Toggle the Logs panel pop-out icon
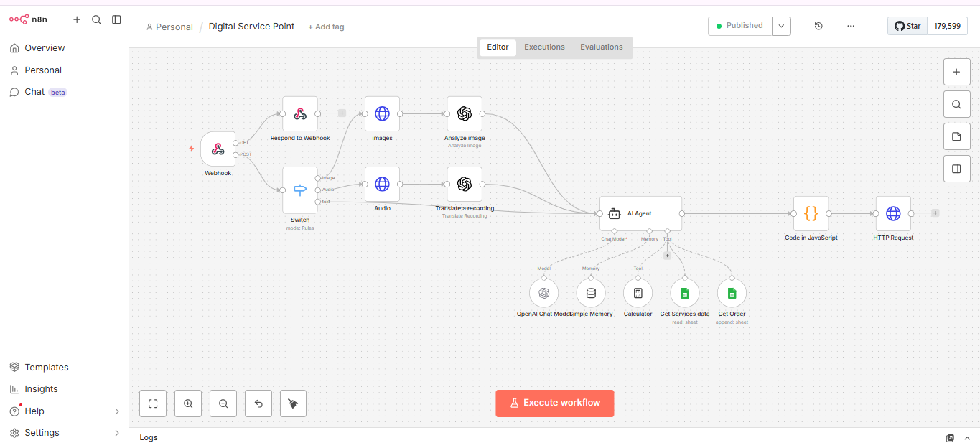 (x=950, y=438)
